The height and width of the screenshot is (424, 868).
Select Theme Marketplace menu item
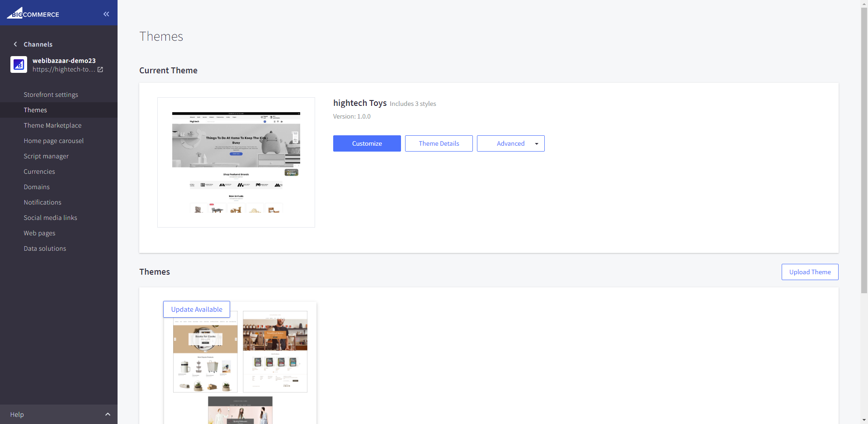52,125
